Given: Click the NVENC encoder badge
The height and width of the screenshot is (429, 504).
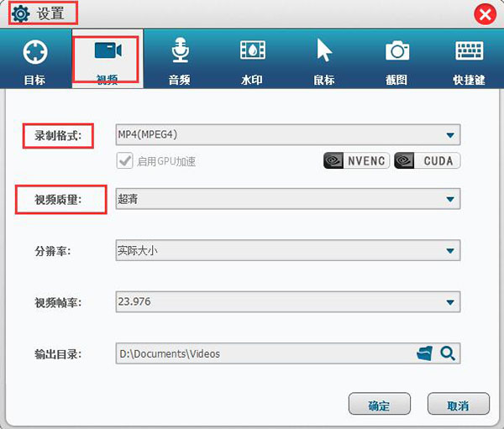Looking at the screenshot, I should click(356, 160).
